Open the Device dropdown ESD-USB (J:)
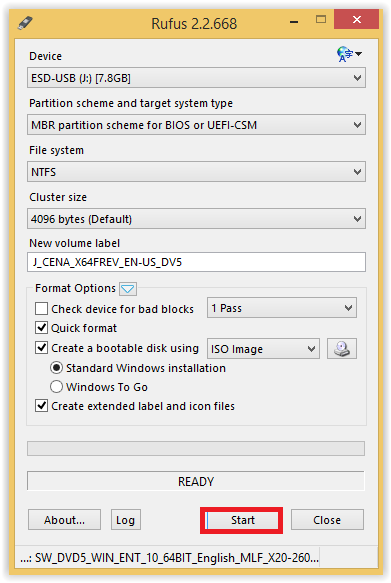This screenshot has height=583, width=391. pos(196,78)
